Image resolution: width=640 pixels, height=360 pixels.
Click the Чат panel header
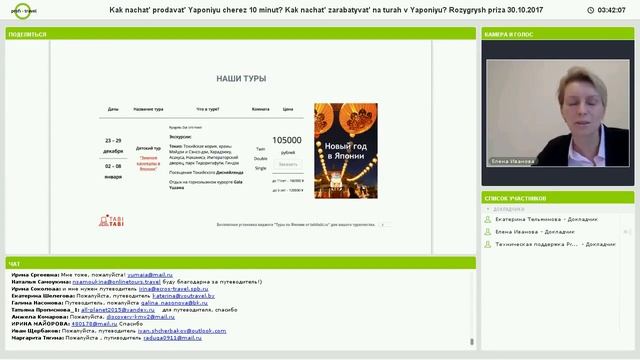pos(240,263)
